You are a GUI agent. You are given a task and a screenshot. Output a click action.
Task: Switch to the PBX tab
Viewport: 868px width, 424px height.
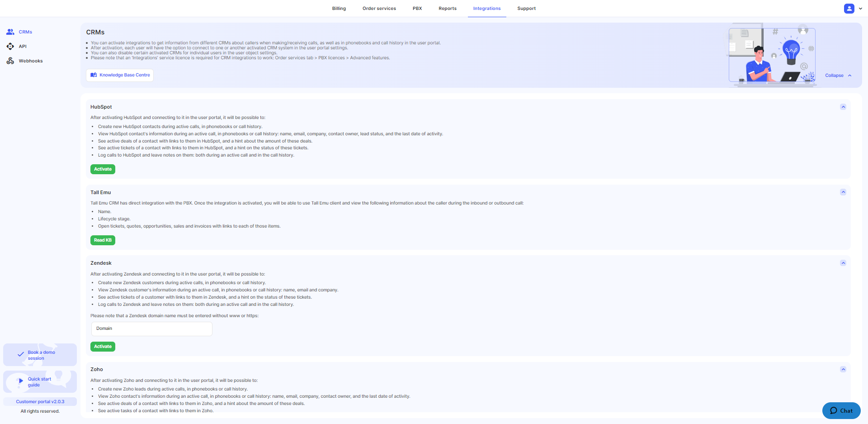[417, 9]
